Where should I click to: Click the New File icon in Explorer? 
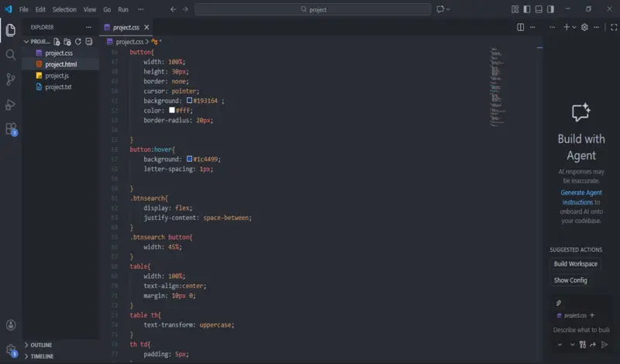[57, 42]
